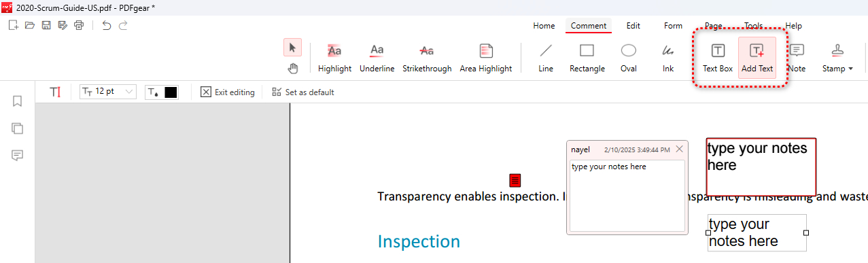The image size is (868, 263).
Task: Open the Bookmarks sidebar panel
Action: click(x=18, y=101)
